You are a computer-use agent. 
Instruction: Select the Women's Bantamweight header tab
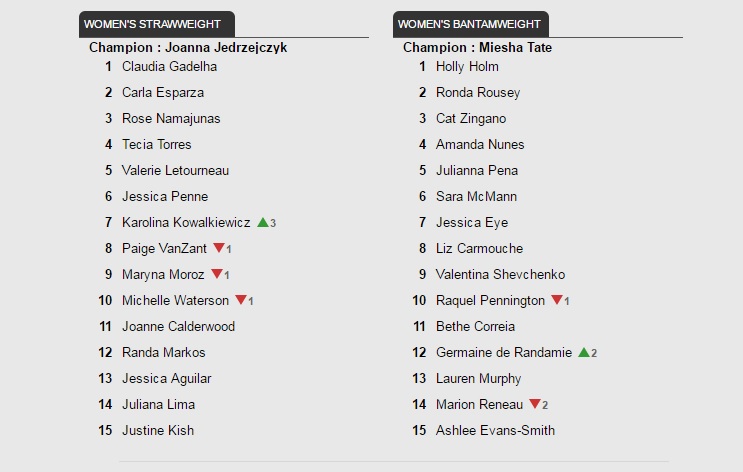[x=471, y=24]
